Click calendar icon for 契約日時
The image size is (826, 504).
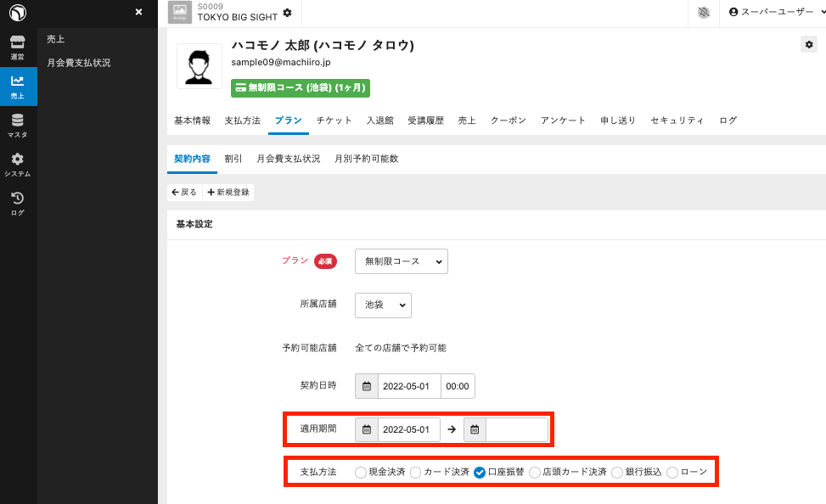click(367, 386)
